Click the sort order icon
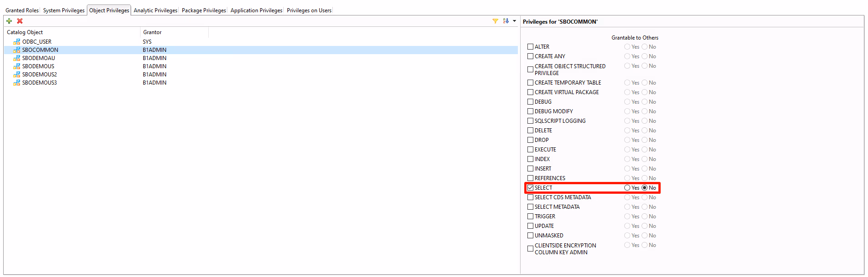868x277 pixels. (x=506, y=21)
